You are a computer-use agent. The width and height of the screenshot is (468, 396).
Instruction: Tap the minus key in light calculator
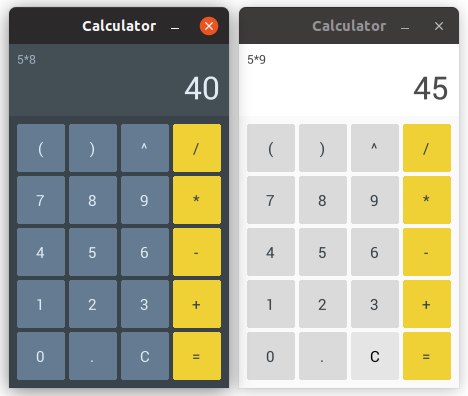pyautogui.click(x=427, y=252)
